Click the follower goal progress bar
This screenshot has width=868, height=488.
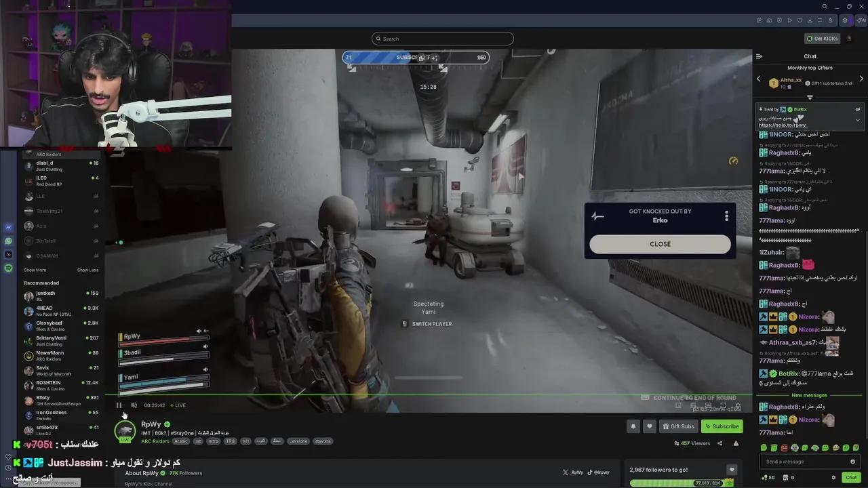(682, 483)
